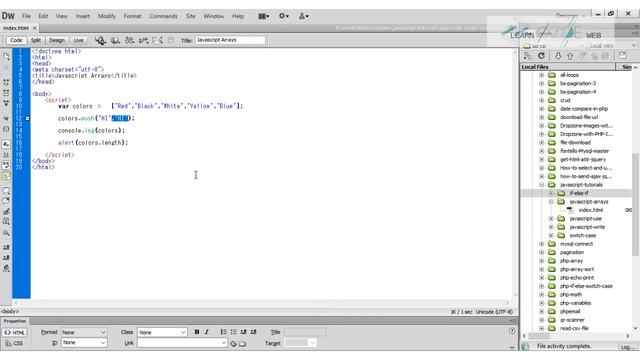Click the Apply Comment icon

6,191
